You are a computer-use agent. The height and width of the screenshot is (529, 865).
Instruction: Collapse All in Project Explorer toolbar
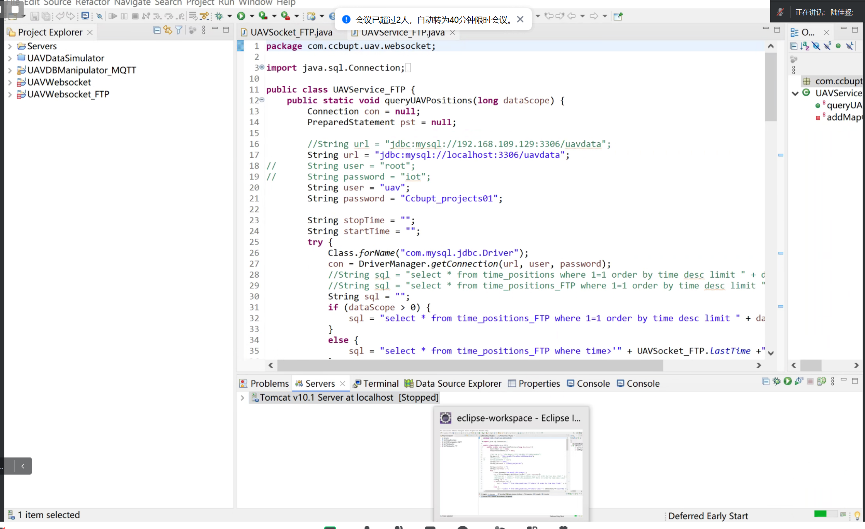coord(157,30)
